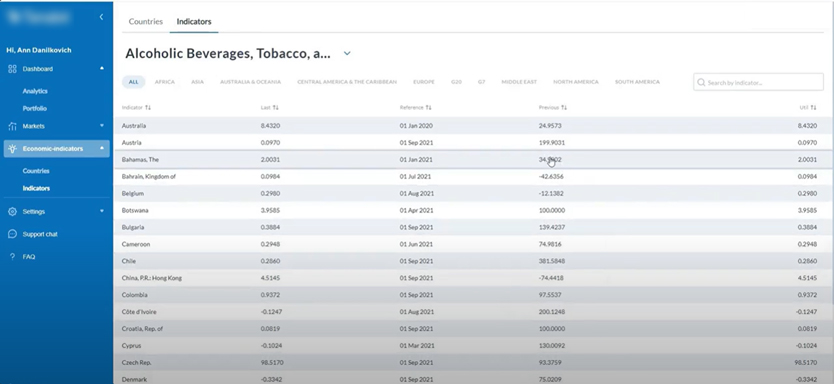Click the FAQ question mark icon

[12, 256]
